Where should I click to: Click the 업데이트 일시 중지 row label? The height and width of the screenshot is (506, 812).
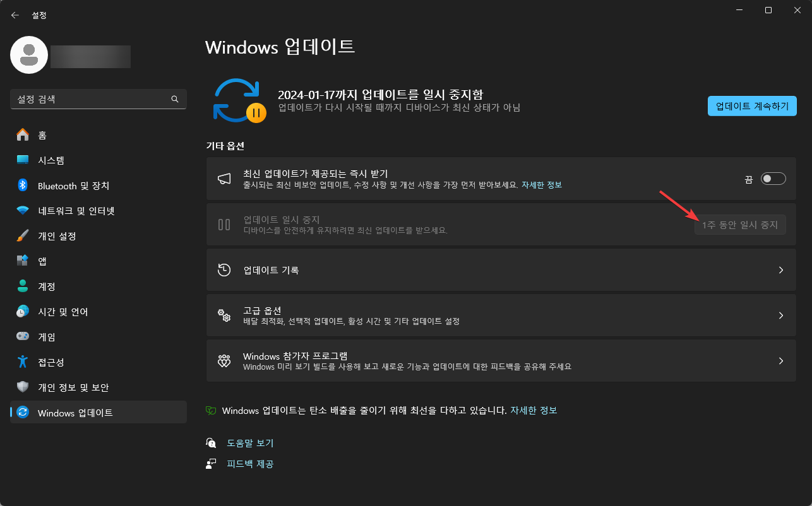click(x=282, y=220)
